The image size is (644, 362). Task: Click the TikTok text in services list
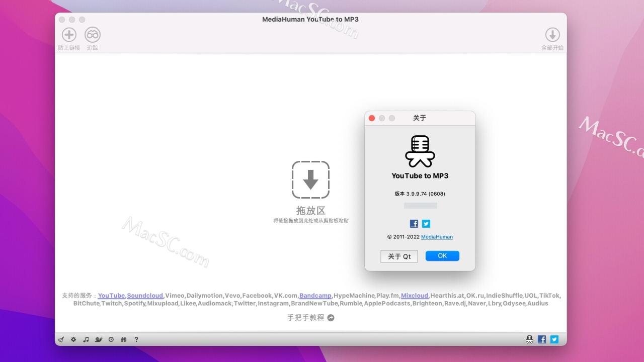point(549,296)
